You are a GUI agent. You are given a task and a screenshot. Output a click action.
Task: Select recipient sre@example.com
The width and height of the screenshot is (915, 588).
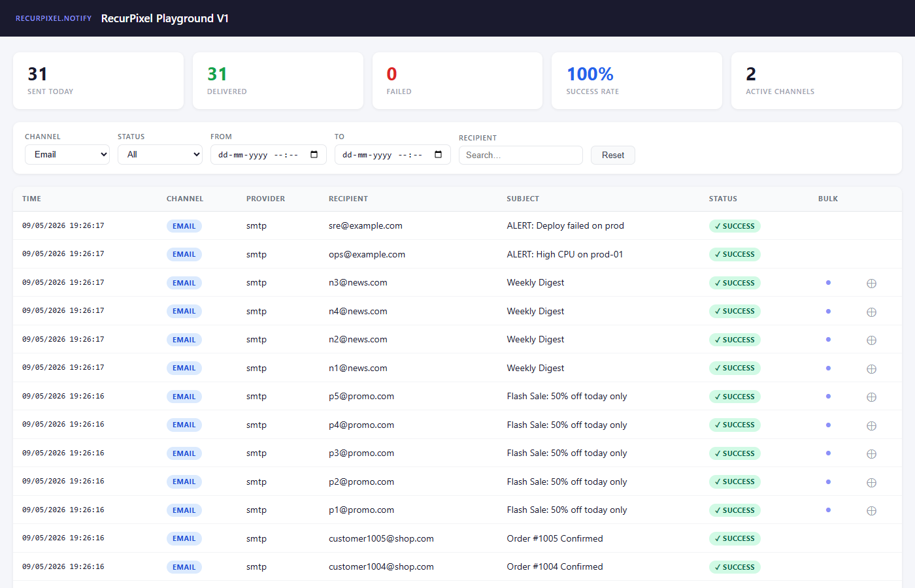coord(365,226)
